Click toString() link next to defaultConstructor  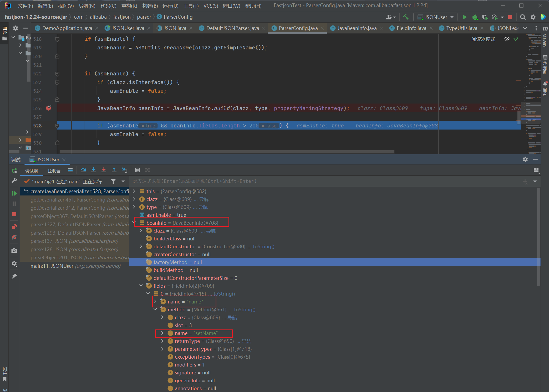click(x=263, y=246)
